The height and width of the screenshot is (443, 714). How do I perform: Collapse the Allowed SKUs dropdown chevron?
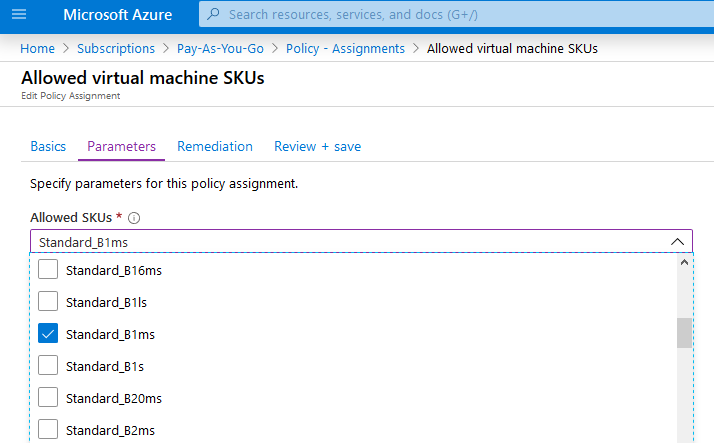[677, 242]
